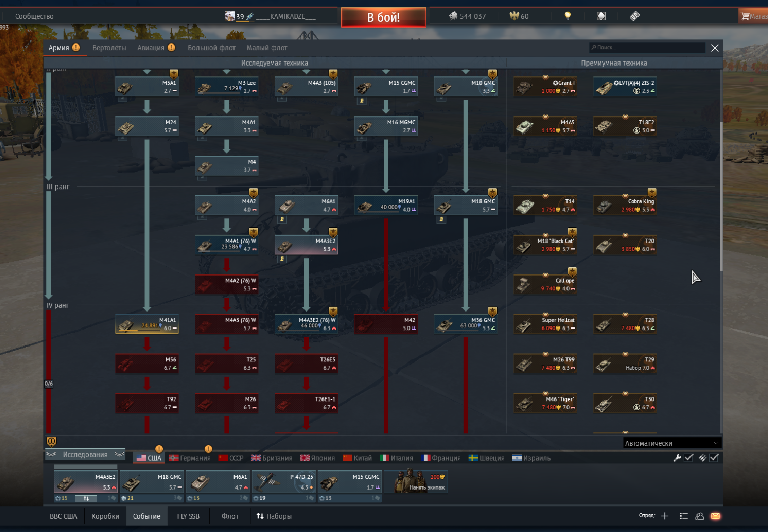
Task: Select the FLY SSB preset
Action: pos(188,516)
